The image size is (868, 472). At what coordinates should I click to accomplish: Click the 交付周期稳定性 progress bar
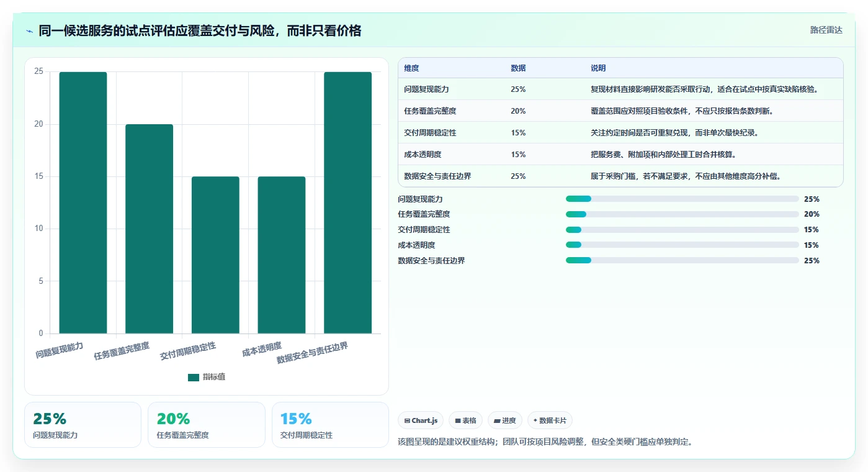682,230
